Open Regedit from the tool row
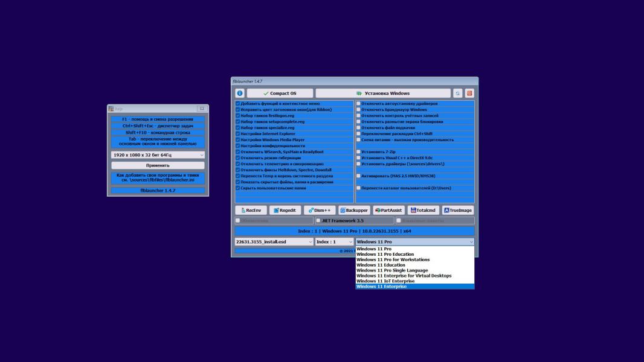Viewport: 644px width, 362px height. point(285,211)
